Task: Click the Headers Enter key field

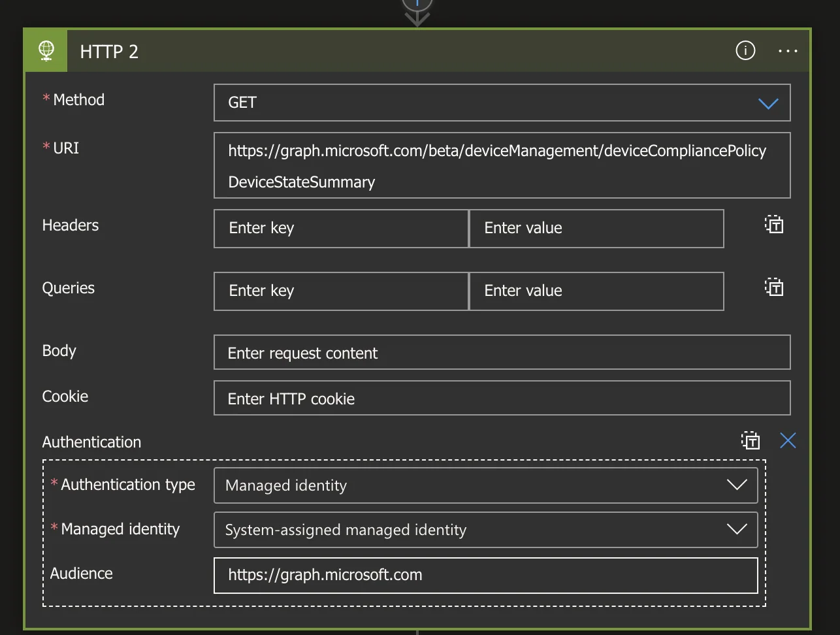Action: pos(341,228)
